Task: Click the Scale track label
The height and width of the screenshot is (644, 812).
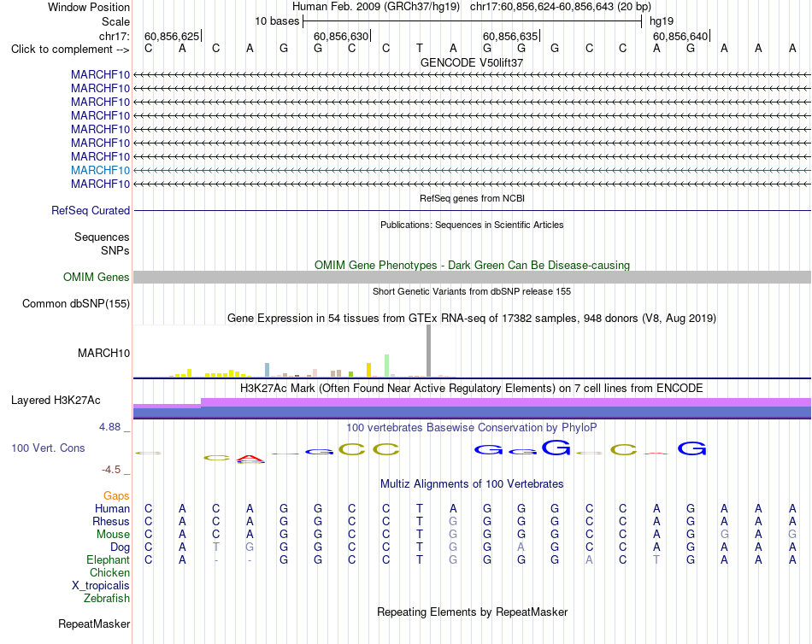Action: click(x=115, y=21)
